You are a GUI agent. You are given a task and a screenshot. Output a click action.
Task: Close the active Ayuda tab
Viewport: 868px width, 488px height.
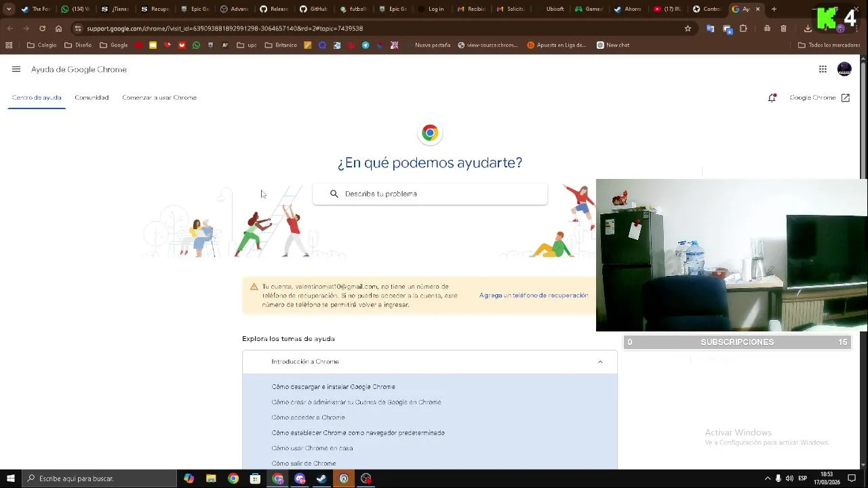757,9
